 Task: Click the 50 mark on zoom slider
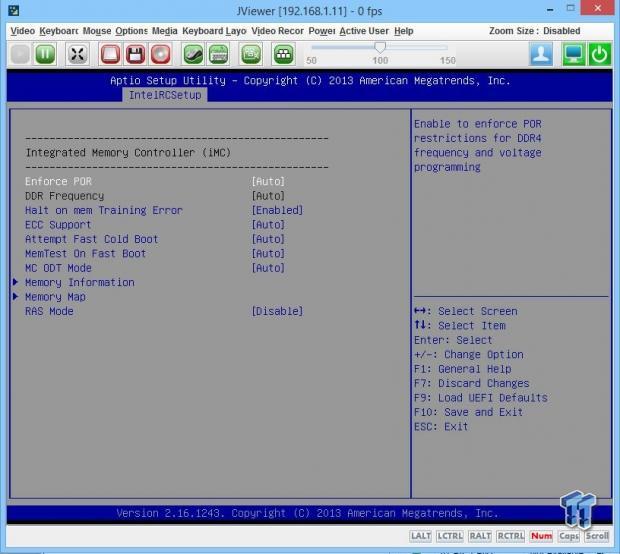pos(312,61)
